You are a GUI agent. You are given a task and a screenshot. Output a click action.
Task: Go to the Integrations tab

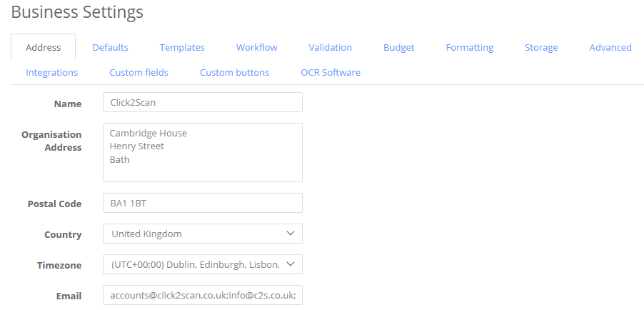[x=51, y=72]
